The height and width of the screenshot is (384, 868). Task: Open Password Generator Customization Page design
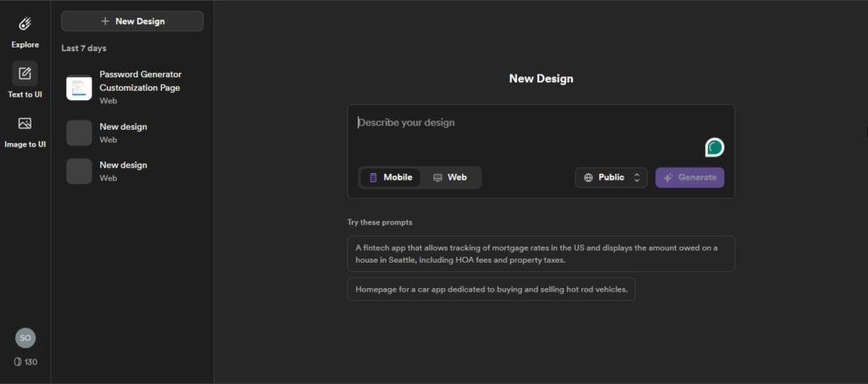[x=140, y=81]
